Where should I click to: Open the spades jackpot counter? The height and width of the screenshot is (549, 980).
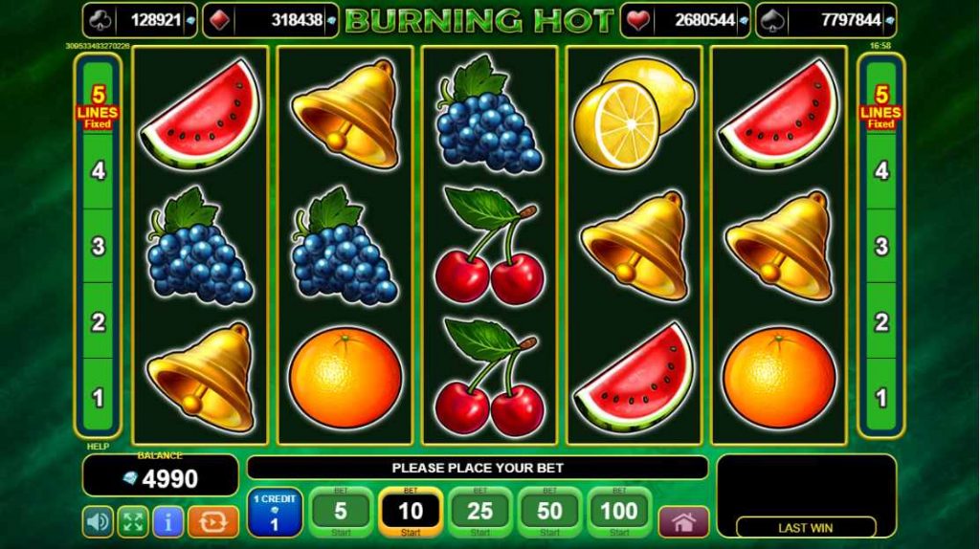click(x=826, y=21)
